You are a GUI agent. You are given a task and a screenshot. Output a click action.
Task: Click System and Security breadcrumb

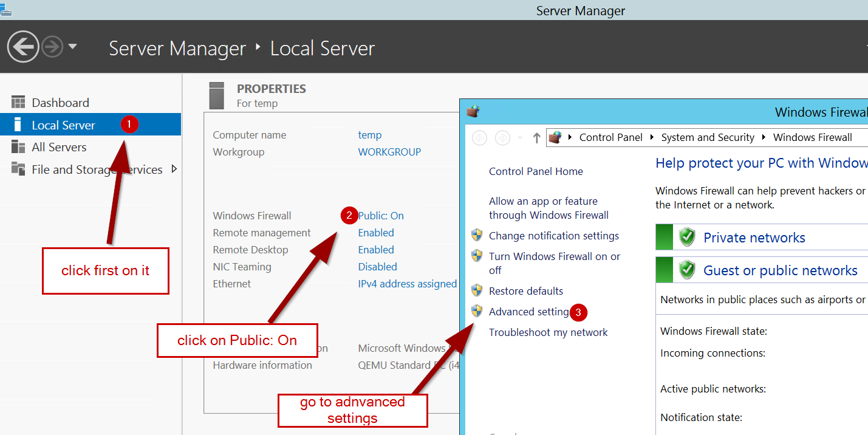[708, 137]
